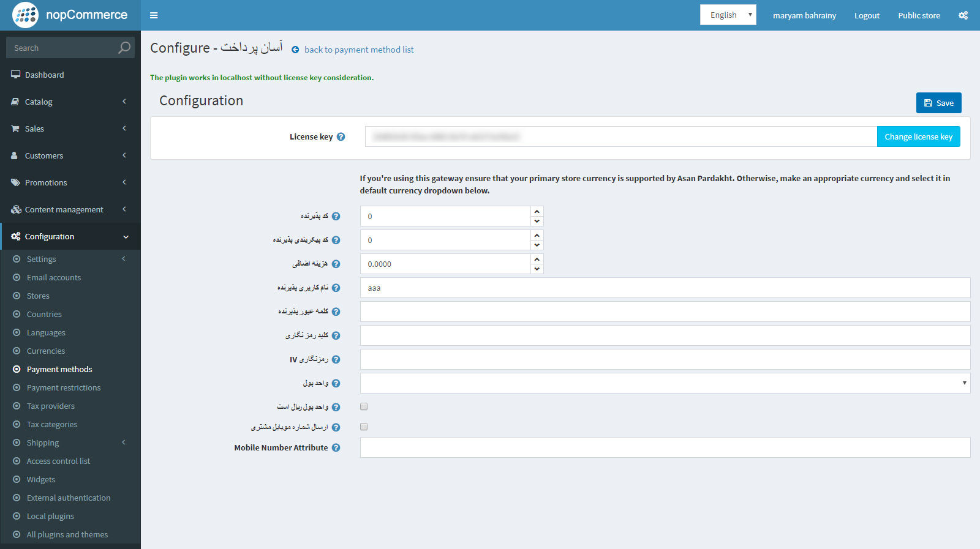Open the واحد پول currency dropdown
The width and height of the screenshot is (980, 549).
click(665, 383)
